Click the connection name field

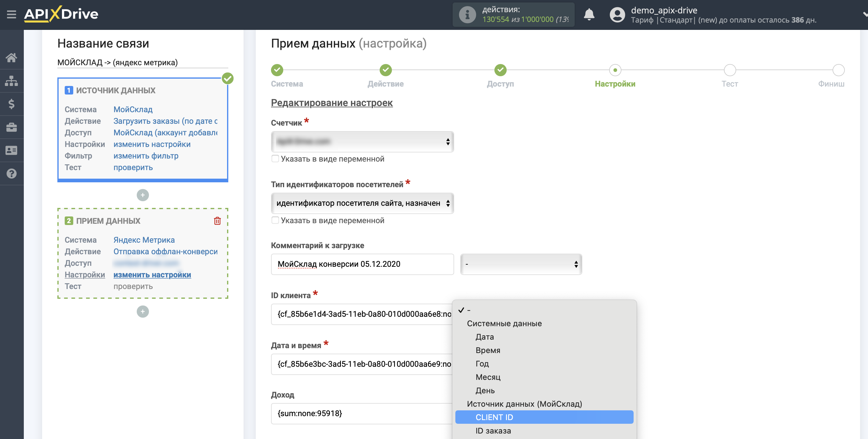point(143,62)
